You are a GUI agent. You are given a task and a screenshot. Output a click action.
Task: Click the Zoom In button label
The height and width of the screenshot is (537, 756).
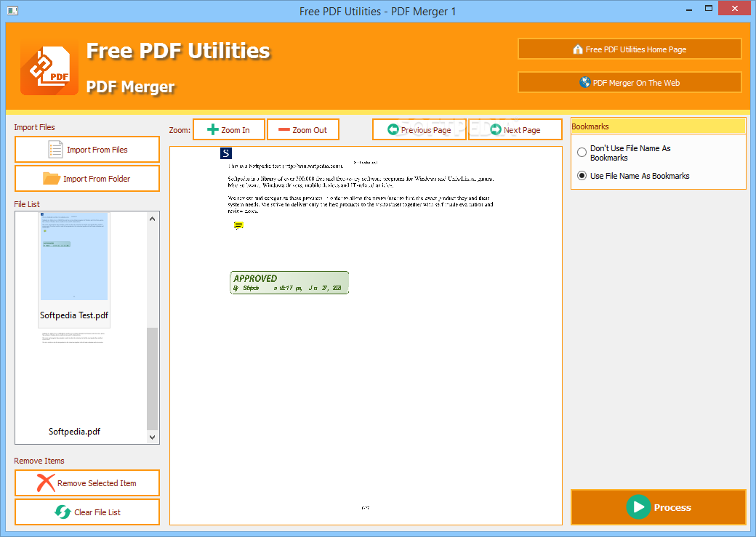point(236,130)
